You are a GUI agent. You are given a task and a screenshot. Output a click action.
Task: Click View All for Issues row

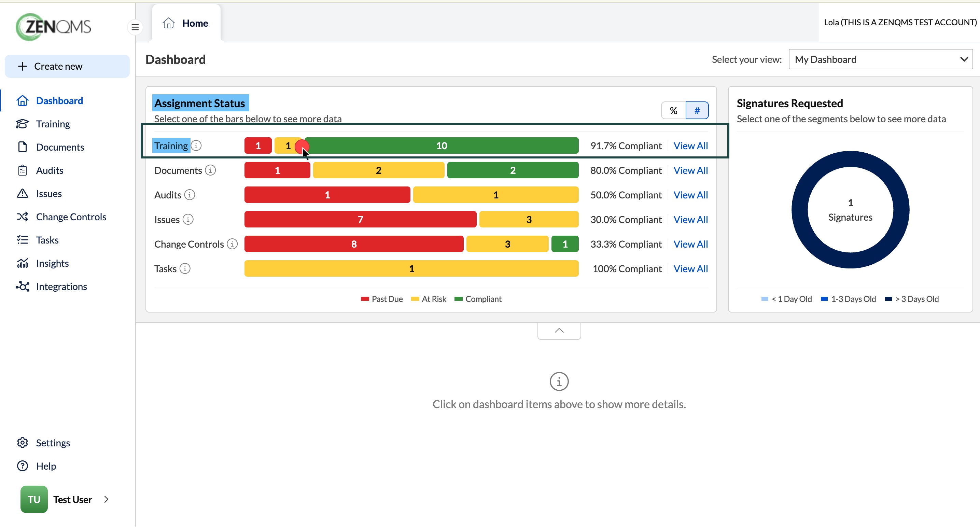690,220
